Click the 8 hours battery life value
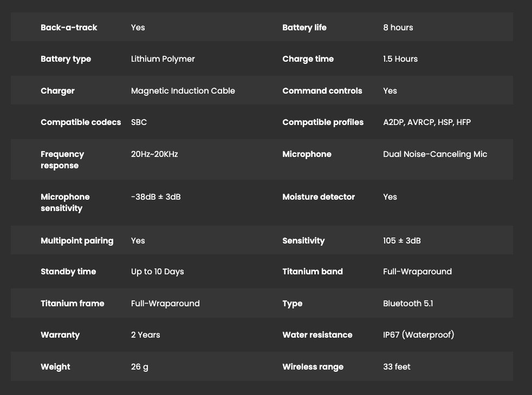 [398, 28]
